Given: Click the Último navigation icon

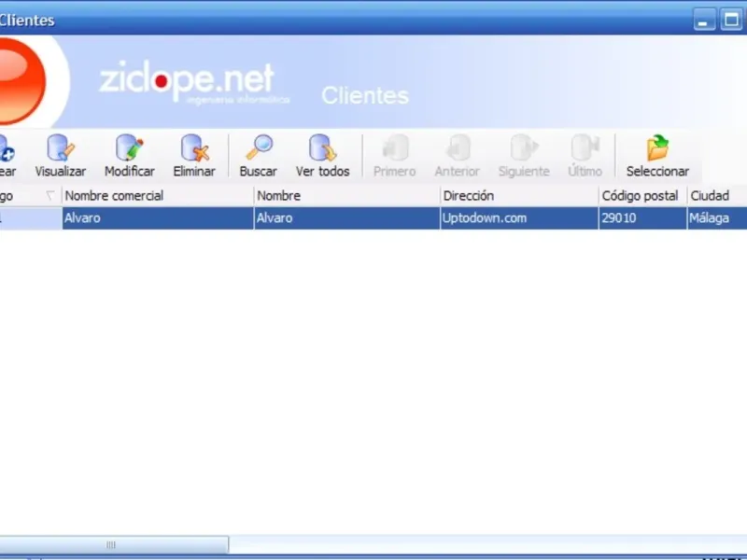Looking at the screenshot, I should [x=585, y=148].
